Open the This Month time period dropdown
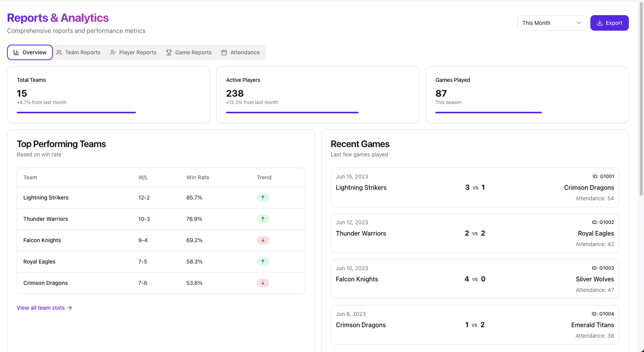The image size is (644, 352). pyautogui.click(x=552, y=23)
